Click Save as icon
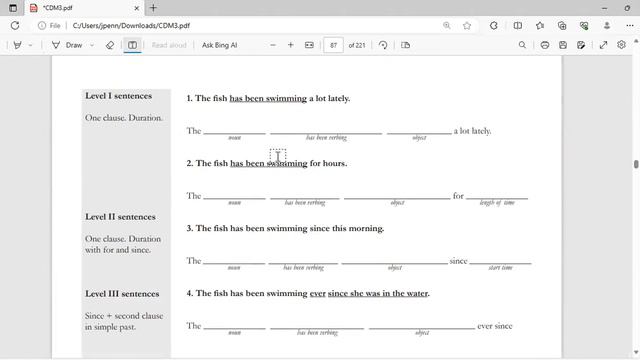Screen dimensions: 640x360 pos(581,45)
